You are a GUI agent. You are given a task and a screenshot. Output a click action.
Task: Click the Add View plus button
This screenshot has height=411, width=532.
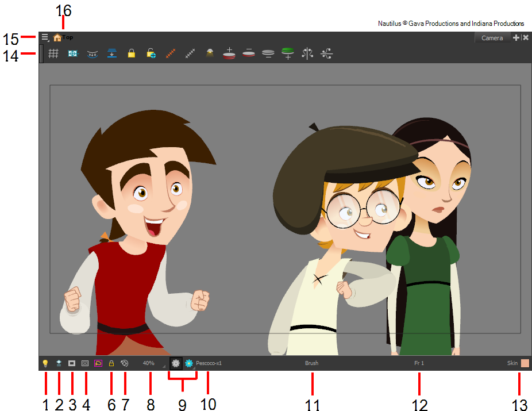(x=516, y=37)
